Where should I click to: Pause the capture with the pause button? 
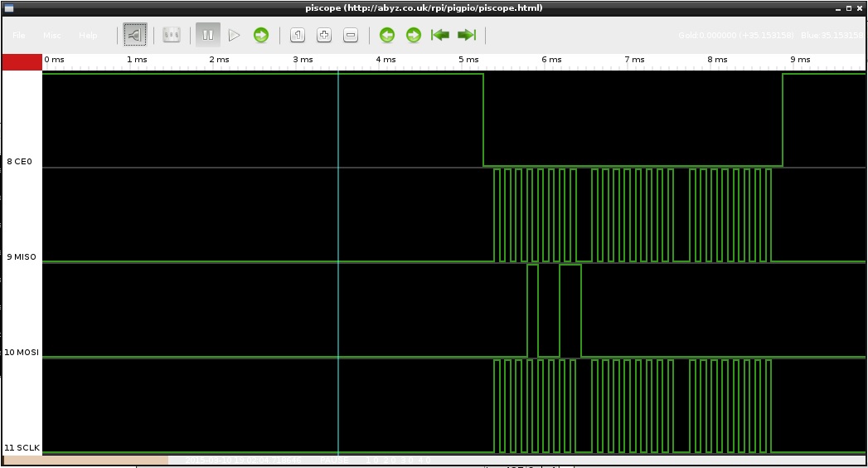[207, 35]
